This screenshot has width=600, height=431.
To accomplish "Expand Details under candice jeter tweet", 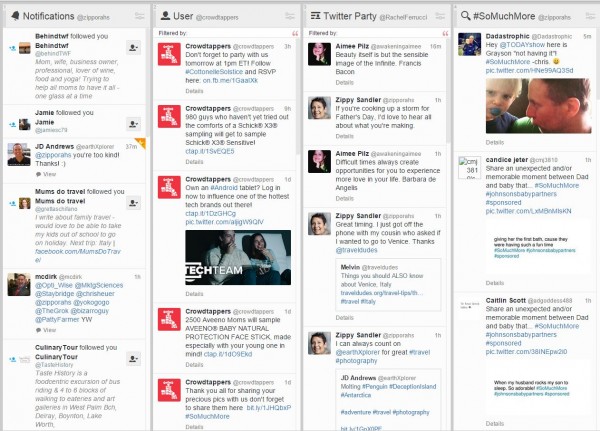I will pos(495,283).
